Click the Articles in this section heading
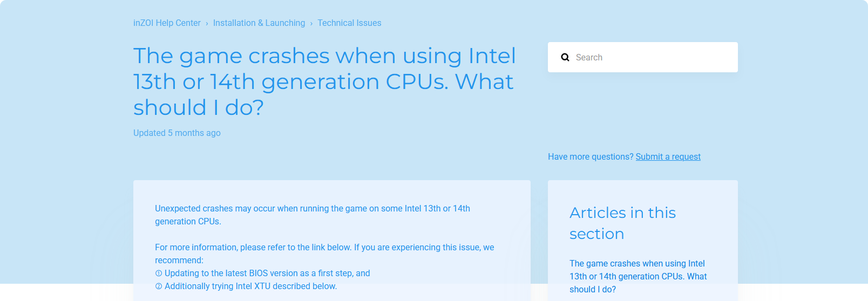This screenshot has height=301, width=868. 622,223
